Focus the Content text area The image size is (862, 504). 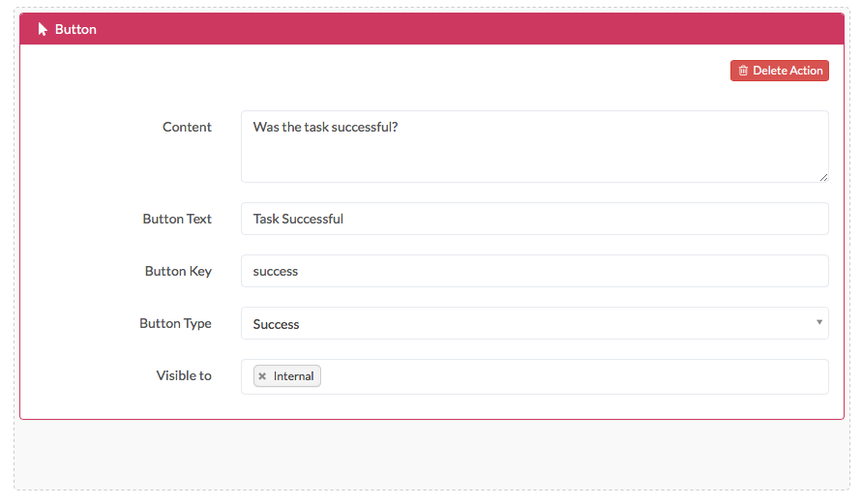point(534,146)
